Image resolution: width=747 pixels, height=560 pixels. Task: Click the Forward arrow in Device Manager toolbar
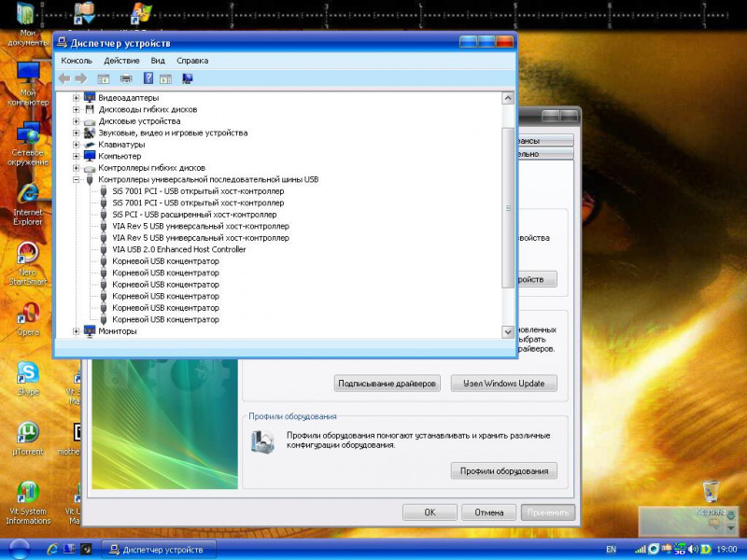point(81,78)
